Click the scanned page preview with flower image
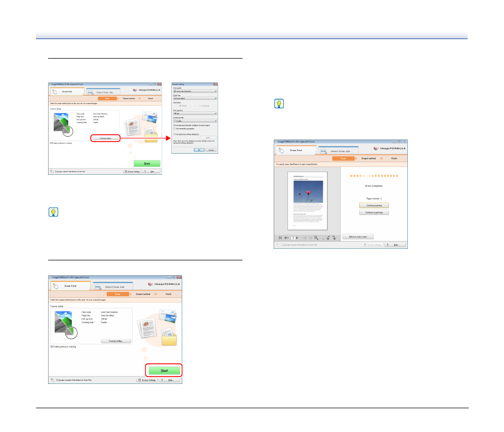Screen dimensions: 504x432 click(x=307, y=201)
